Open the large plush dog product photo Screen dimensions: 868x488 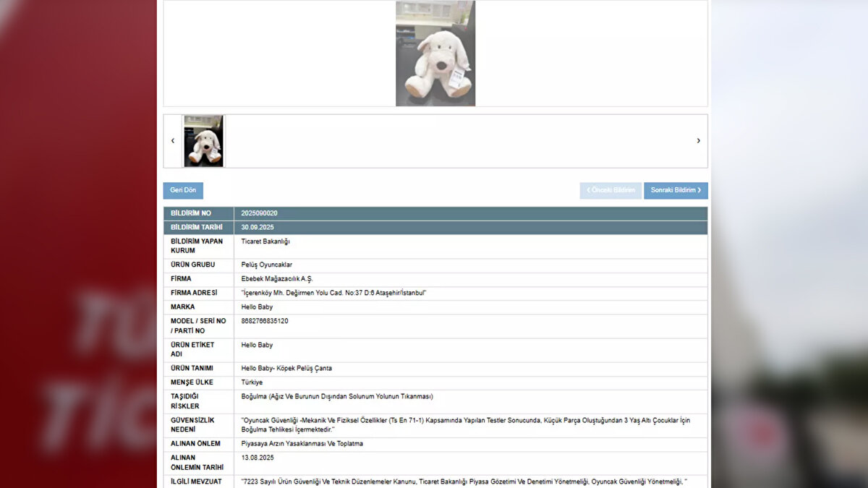(435, 53)
